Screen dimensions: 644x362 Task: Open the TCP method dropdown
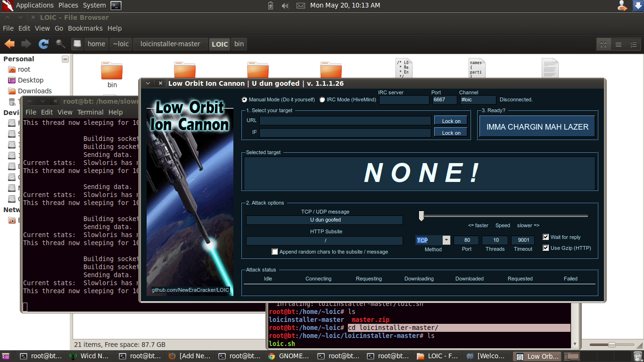pos(446,240)
